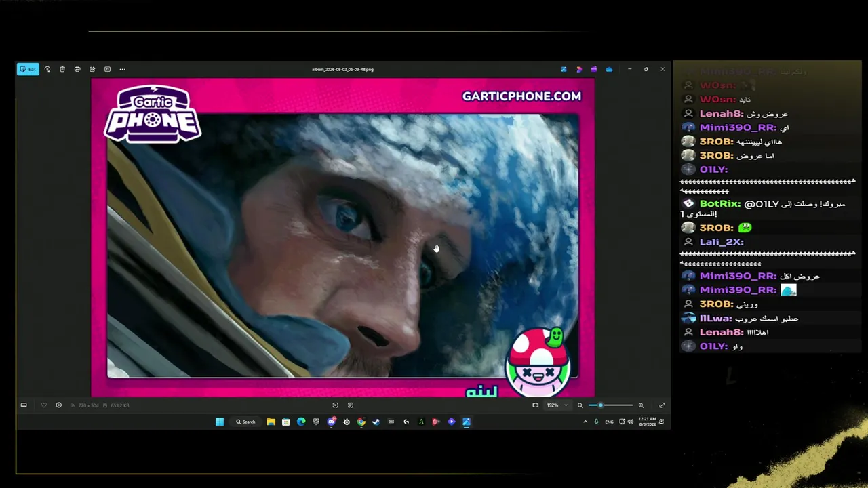Open the Windows Start menu
Image resolution: width=868 pixels, height=488 pixels.
220,422
